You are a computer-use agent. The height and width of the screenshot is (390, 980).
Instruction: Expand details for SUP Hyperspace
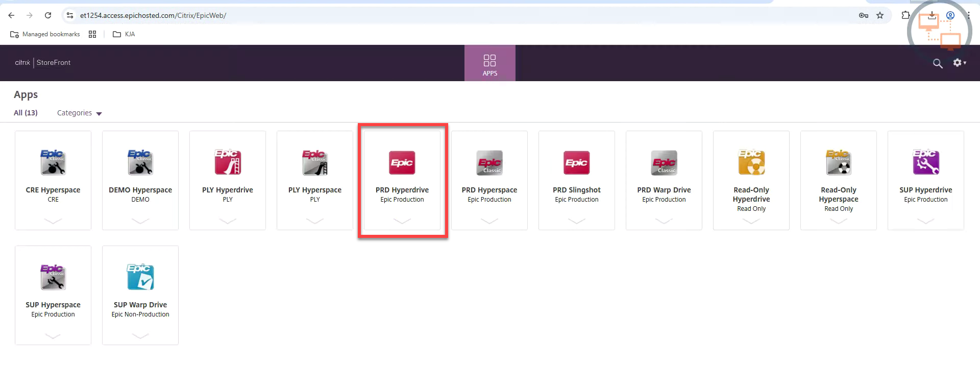click(x=53, y=336)
